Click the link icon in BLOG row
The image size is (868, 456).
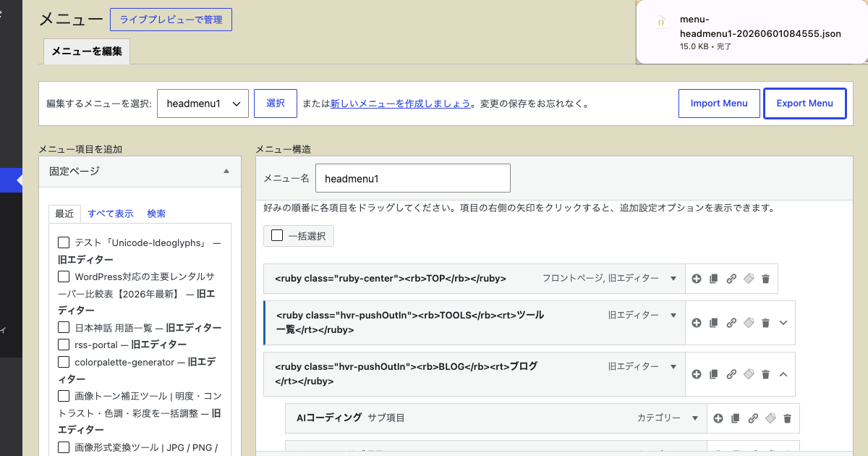coord(731,374)
